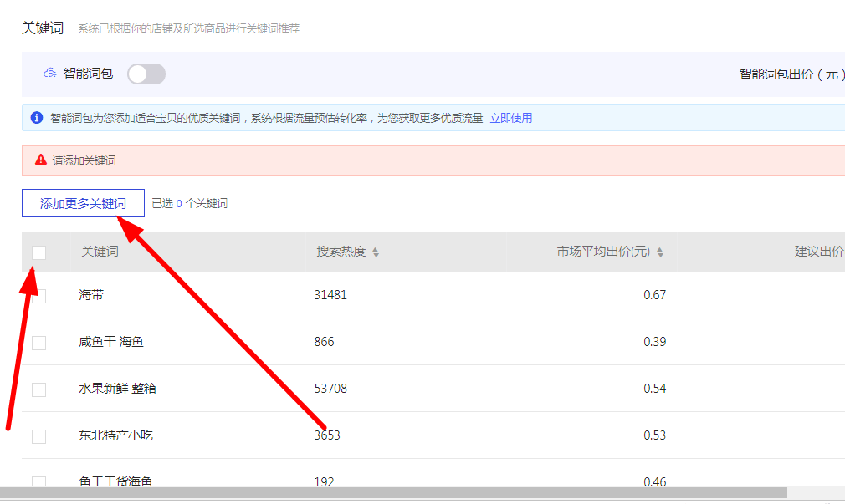
Task: Open the 立即使用 link
Action: 510,118
